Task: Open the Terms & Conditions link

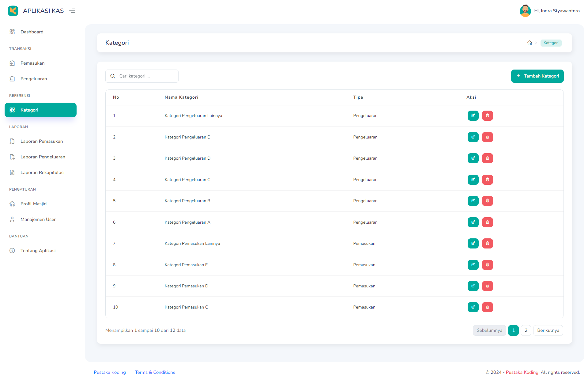Action: tap(155, 372)
